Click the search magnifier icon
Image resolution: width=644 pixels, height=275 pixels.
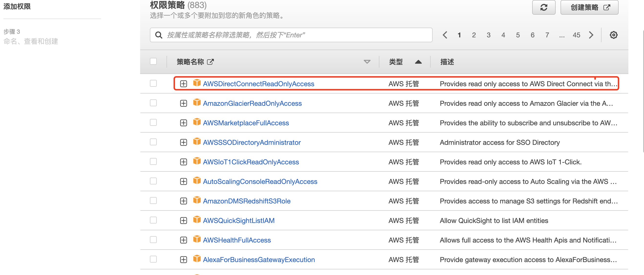coord(159,35)
